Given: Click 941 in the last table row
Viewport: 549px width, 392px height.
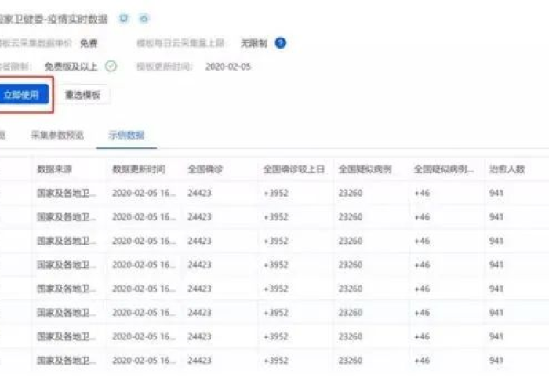Looking at the screenshot, I should point(496,360).
